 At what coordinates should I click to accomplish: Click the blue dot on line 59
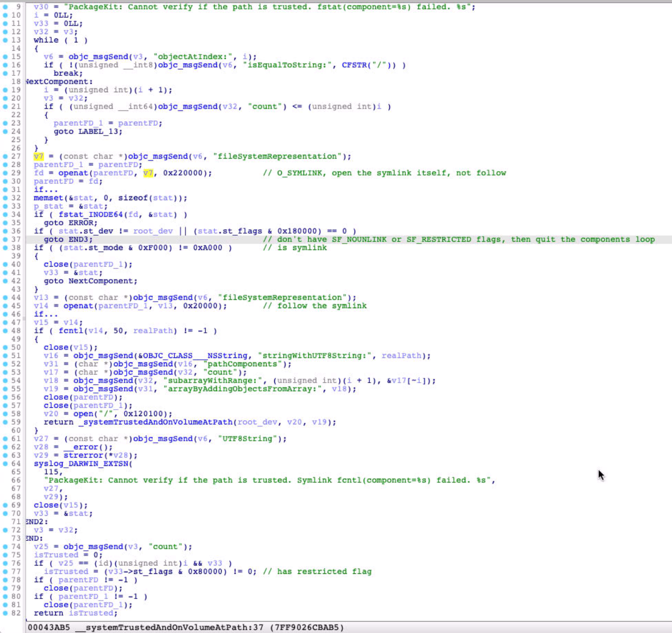(5, 422)
